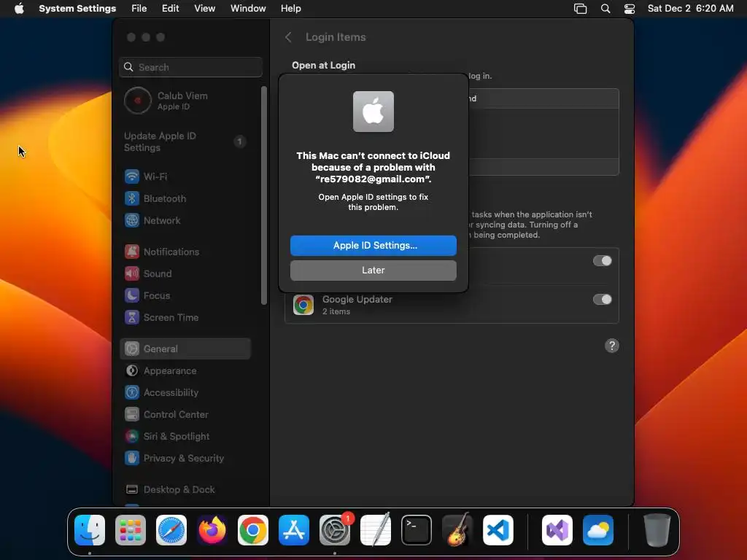Click System Settings icon in Dock
Image resolution: width=747 pixels, height=560 pixels.
point(334,530)
